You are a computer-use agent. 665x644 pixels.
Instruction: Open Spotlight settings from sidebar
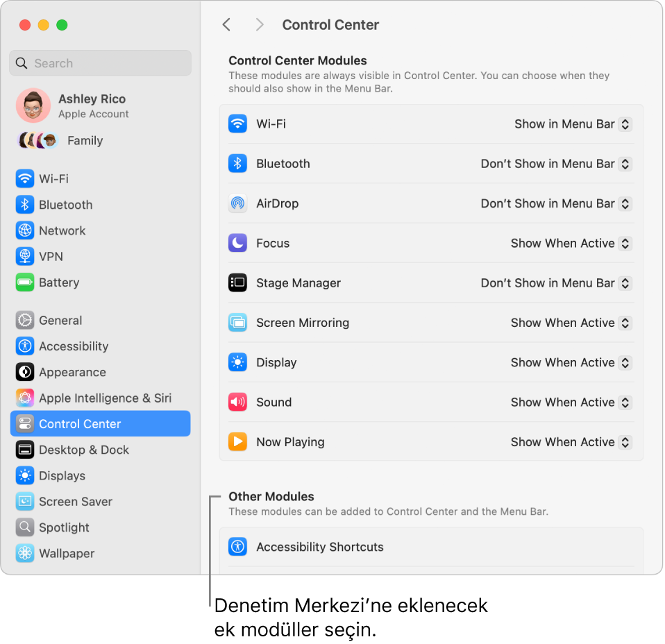tap(100, 527)
